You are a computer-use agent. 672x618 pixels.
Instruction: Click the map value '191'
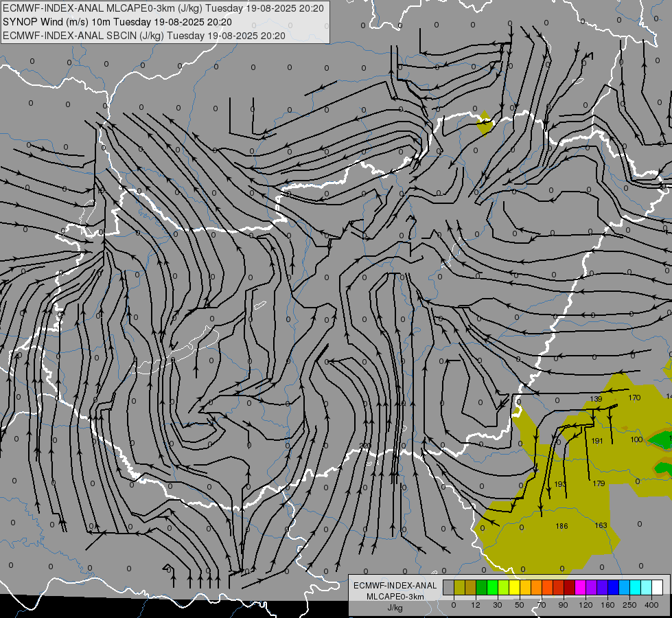click(597, 441)
